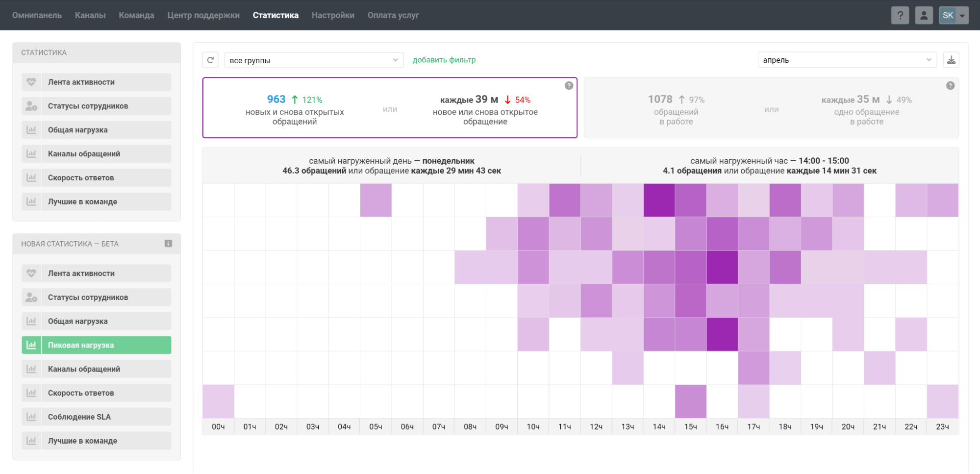
Task: Switch to the 1078 requests in work card
Action: (x=771, y=108)
